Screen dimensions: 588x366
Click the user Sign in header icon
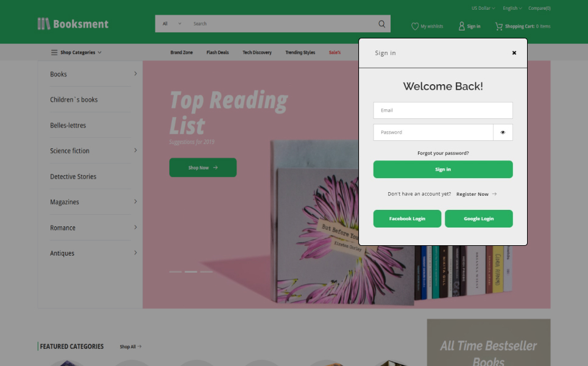(462, 26)
